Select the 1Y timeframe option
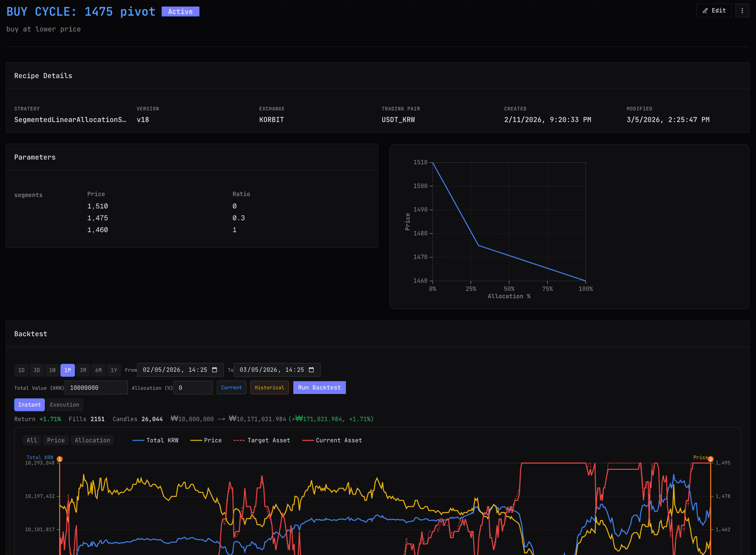 pyautogui.click(x=113, y=370)
